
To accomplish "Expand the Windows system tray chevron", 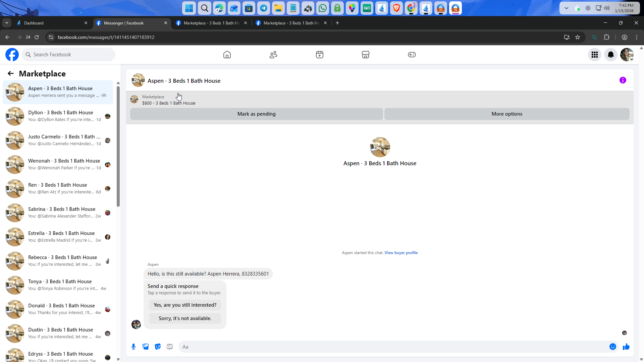I will 567,8.
